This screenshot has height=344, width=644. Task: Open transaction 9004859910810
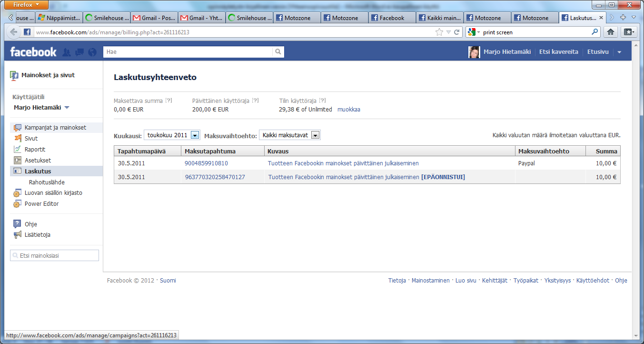pyautogui.click(x=206, y=163)
